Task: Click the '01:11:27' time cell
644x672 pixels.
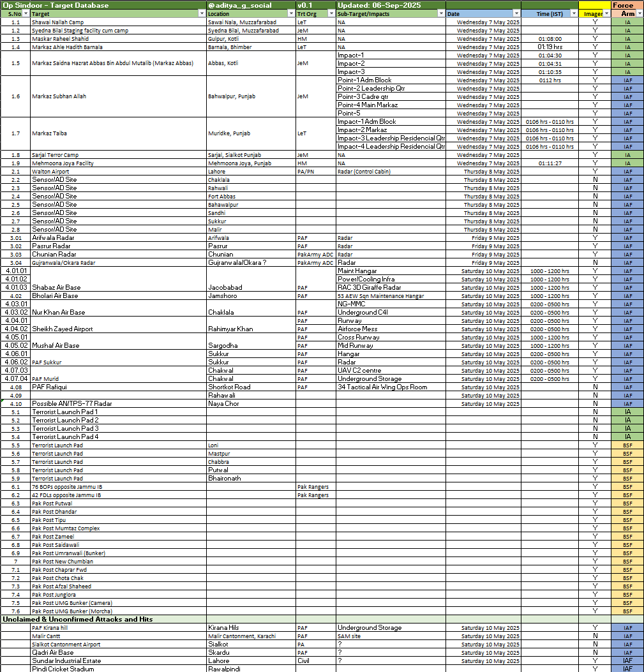Action: (x=550, y=163)
